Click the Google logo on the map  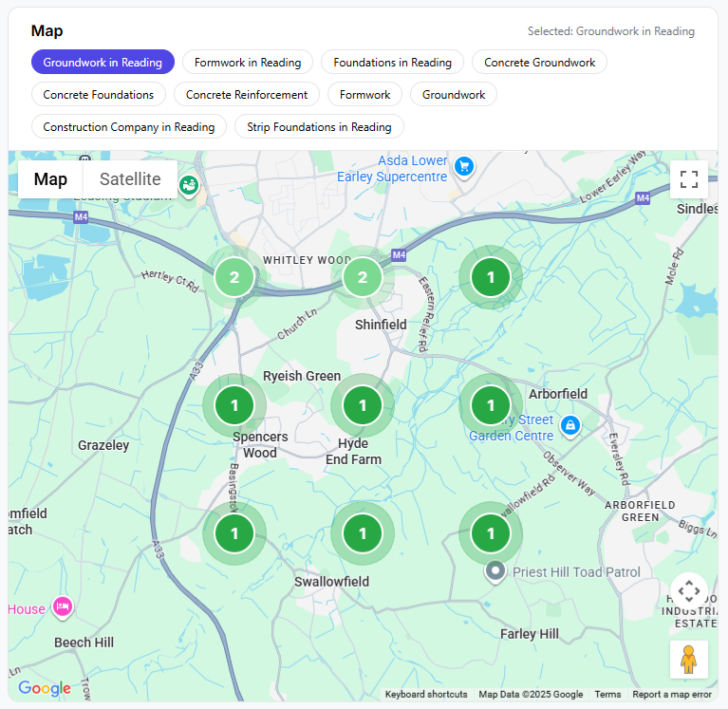pos(45,688)
